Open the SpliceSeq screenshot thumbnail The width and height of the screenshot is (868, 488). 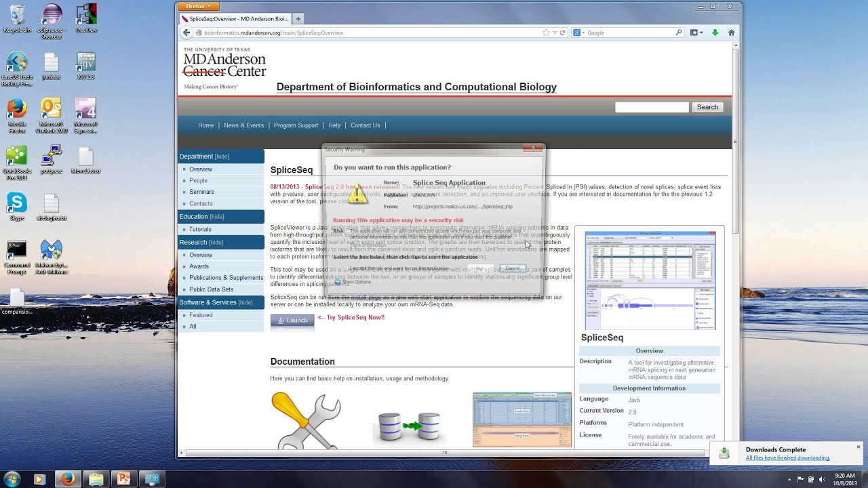click(650, 281)
